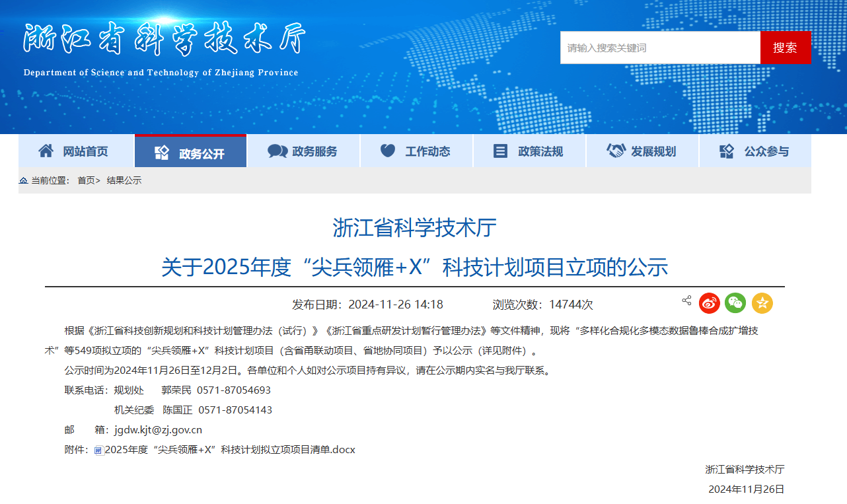This screenshot has height=504, width=847.
Task: Click the 首页 breadcrumb link
Action: [x=87, y=180]
